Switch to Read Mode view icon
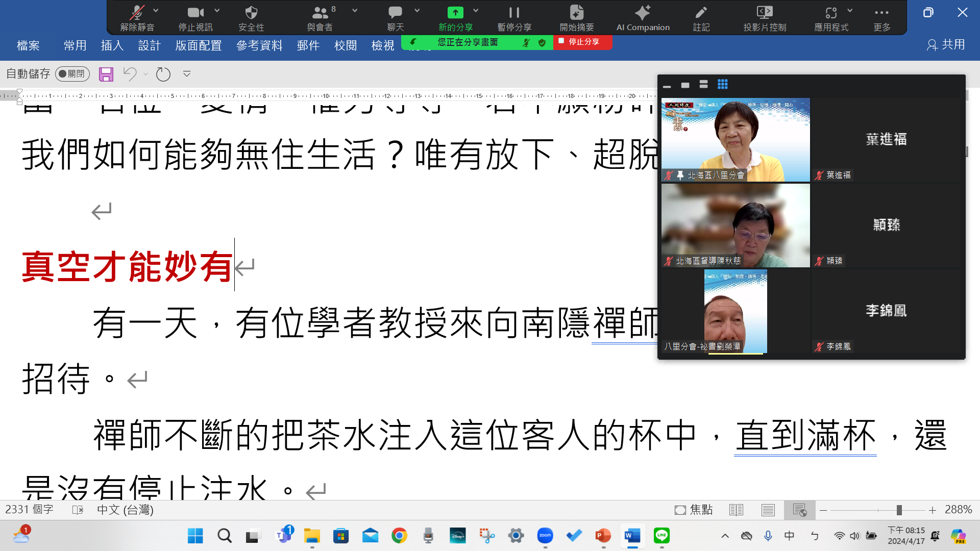980x551 pixels. [736, 510]
